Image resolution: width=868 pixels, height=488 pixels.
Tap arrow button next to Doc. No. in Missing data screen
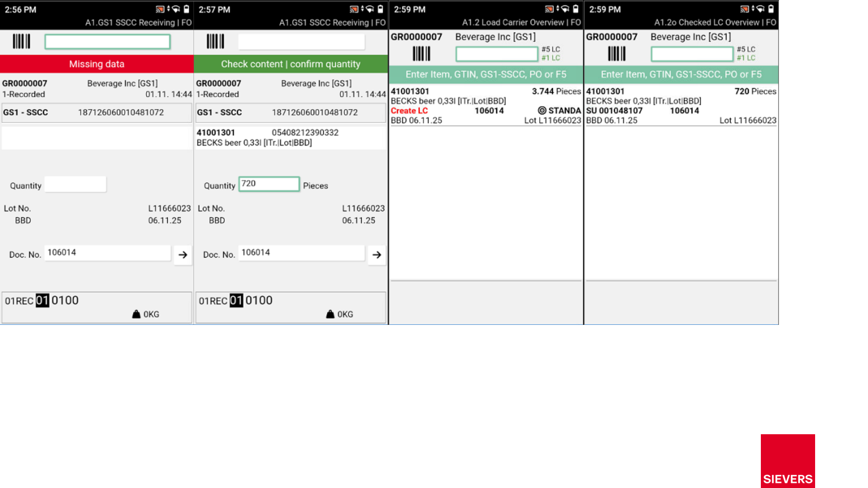(183, 255)
